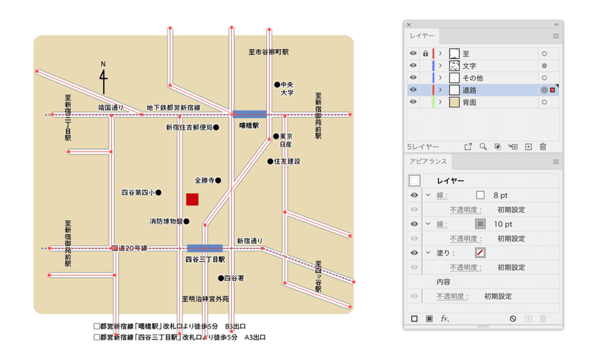Screen dimensions: 593x364
Task: Click the target circle of 文字 layer
Action: [x=544, y=66]
